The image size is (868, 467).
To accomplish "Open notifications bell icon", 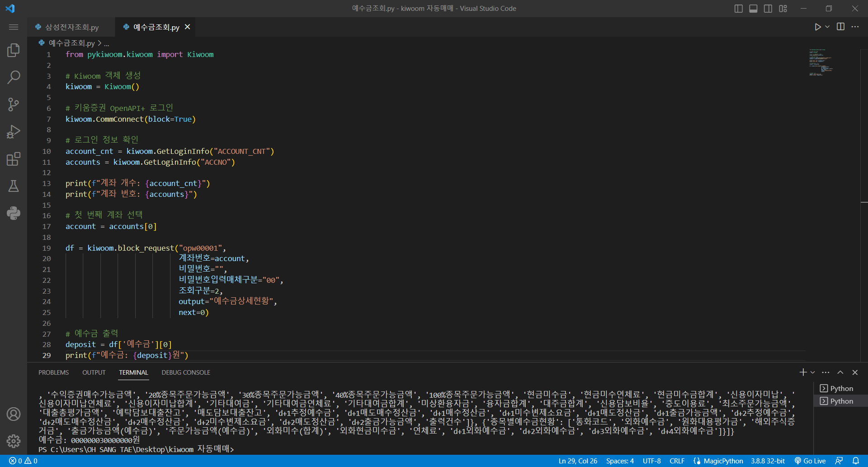I will [856, 461].
